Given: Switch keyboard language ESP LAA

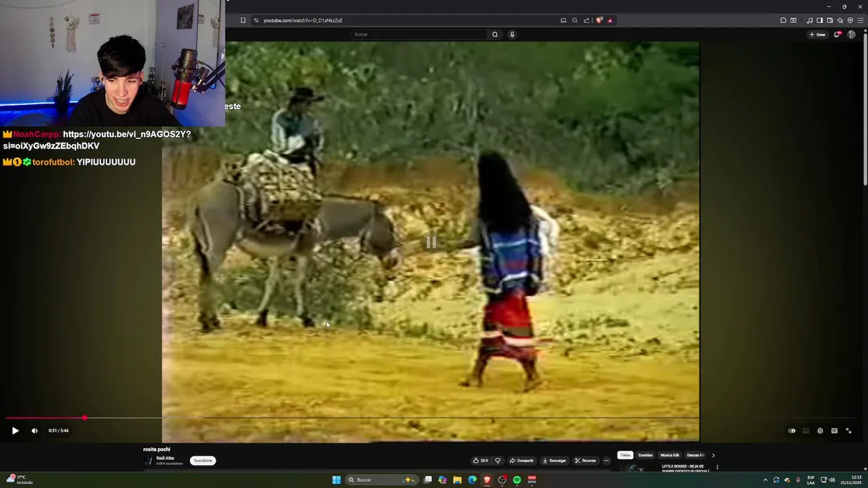Looking at the screenshot, I should (811, 480).
